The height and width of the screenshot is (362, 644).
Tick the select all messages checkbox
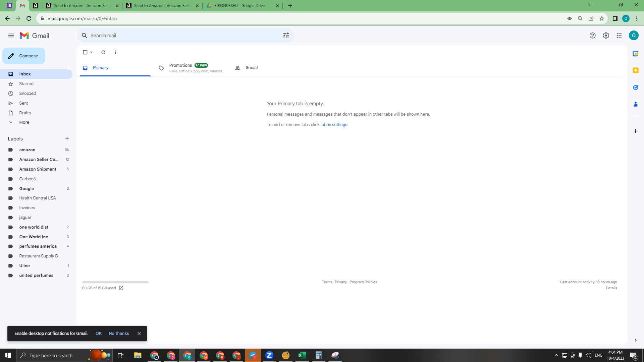tap(85, 52)
